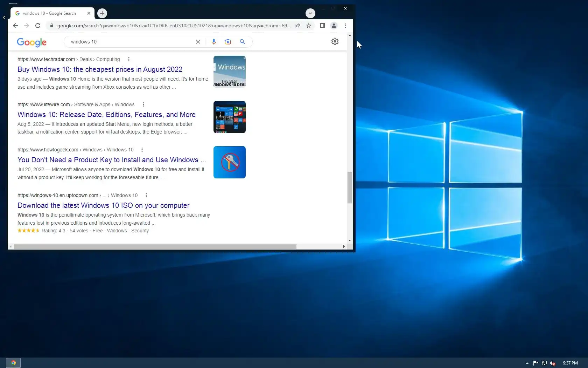The width and height of the screenshot is (588, 368).
Task: Click the lifewire Start Menu thumbnail
Action: pyautogui.click(x=230, y=117)
